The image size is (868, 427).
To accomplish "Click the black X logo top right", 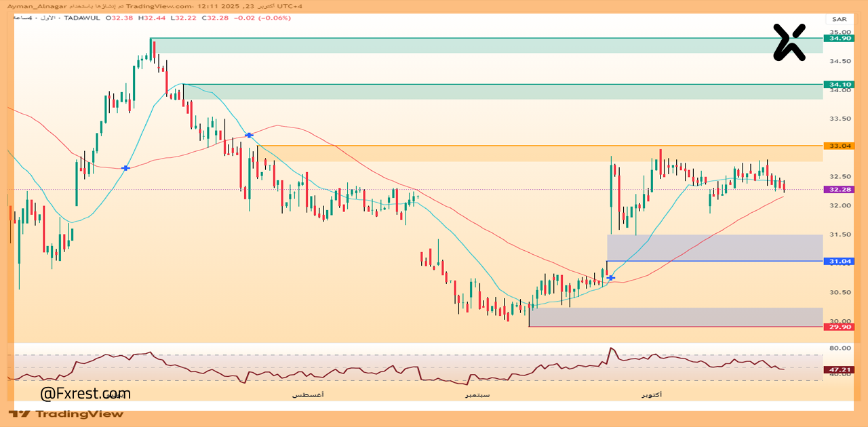I will (789, 43).
